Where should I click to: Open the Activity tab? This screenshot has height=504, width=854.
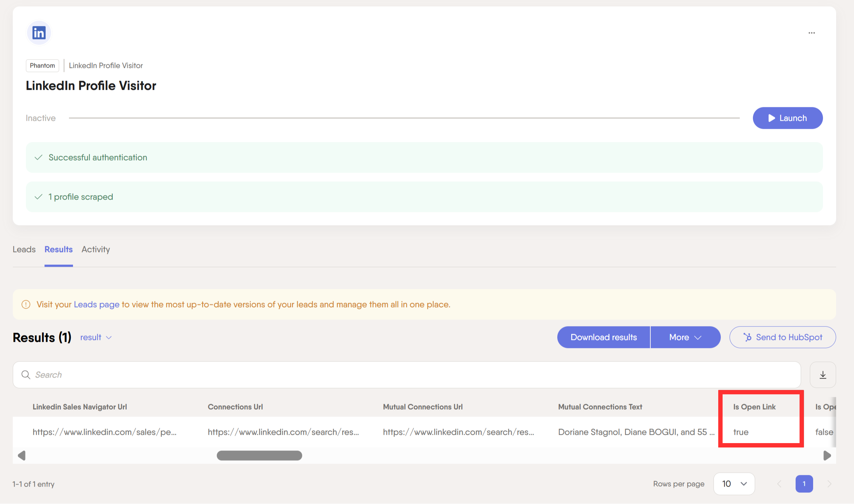[x=96, y=249]
